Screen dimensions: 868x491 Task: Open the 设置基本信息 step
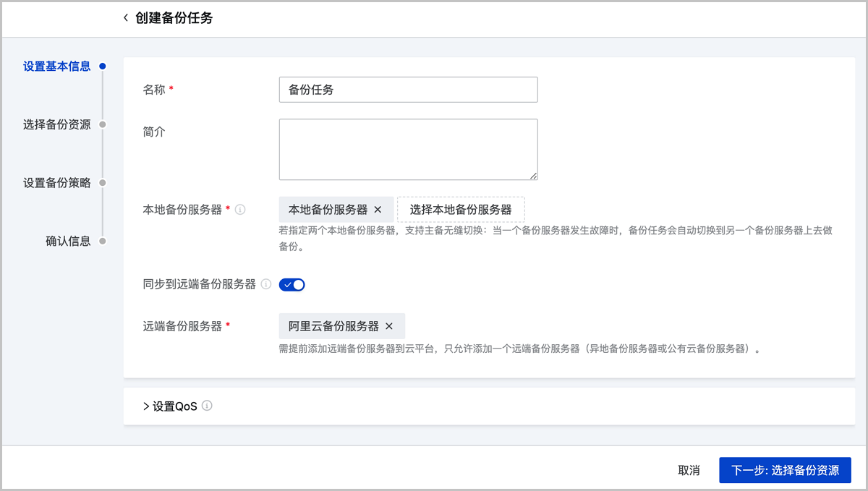pyautogui.click(x=57, y=67)
